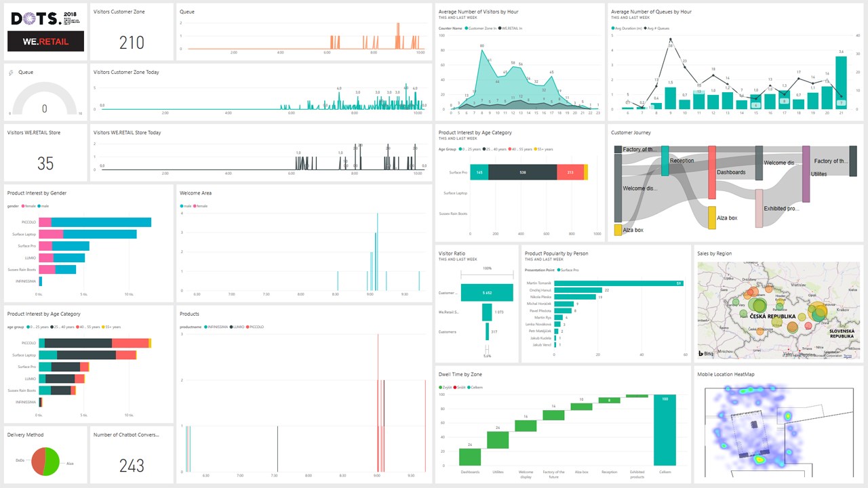Select LUMIO legend marker in Products chart

coord(231,327)
